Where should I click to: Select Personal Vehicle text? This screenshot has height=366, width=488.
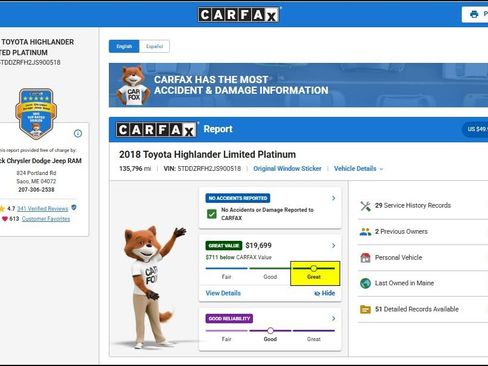[398, 257]
